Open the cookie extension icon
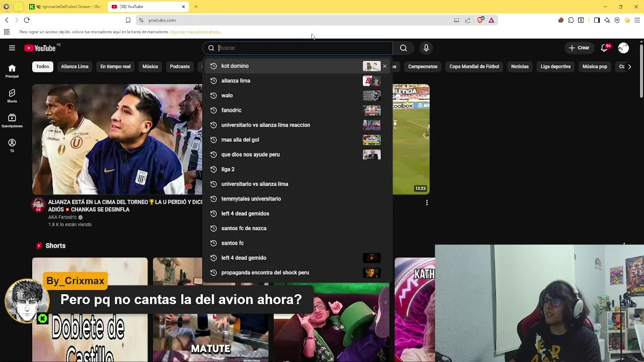This screenshot has height=362, width=644. [560, 20]
